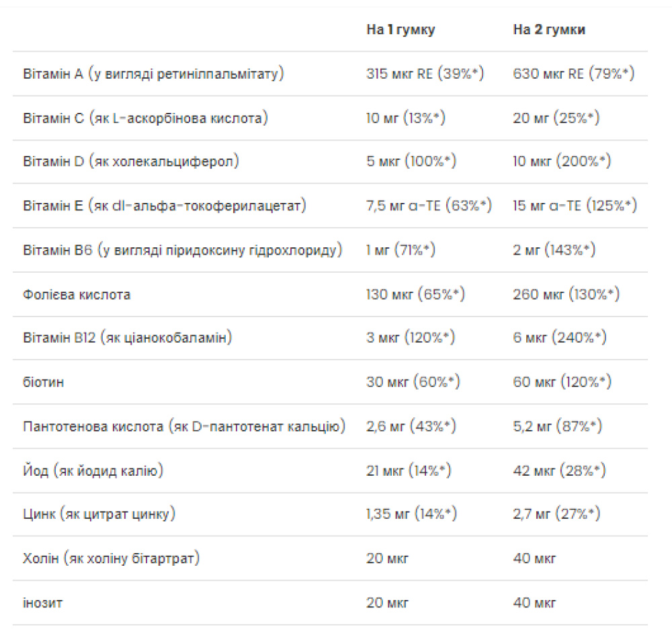Click the "На 2 гумки" column header
Image resolution: width=672 pixels, height=633 pixels.
(x=549, y=30)
